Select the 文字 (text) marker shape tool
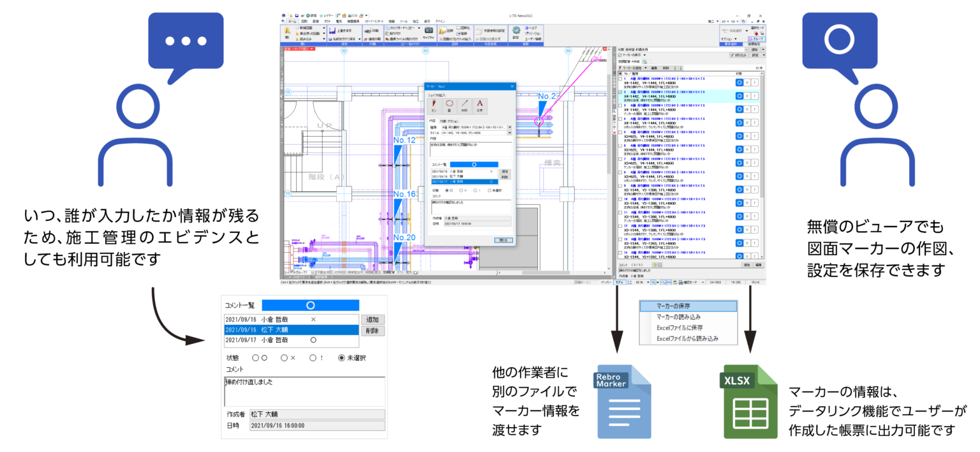 pos(479,105)
